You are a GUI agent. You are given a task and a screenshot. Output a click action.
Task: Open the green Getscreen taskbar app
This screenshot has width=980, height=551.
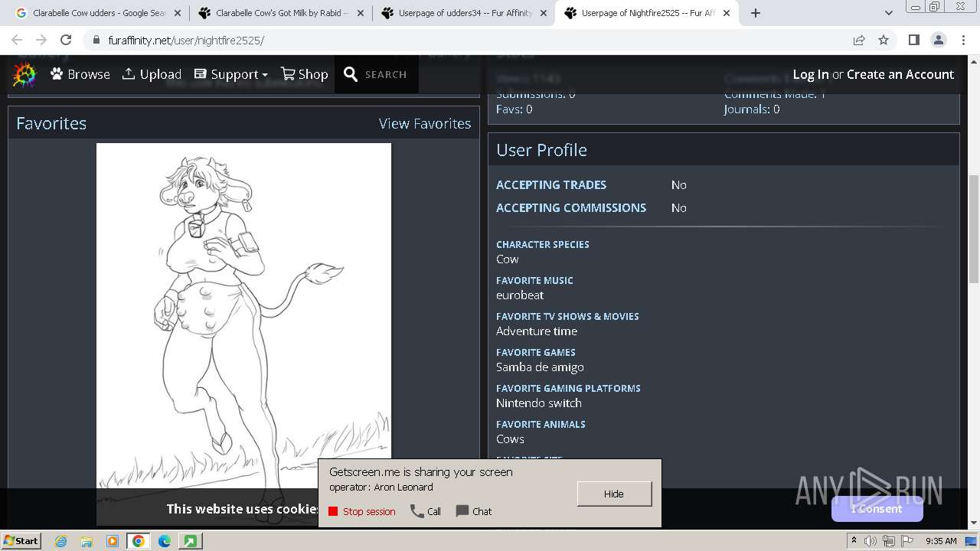click(x=190, y=541)
